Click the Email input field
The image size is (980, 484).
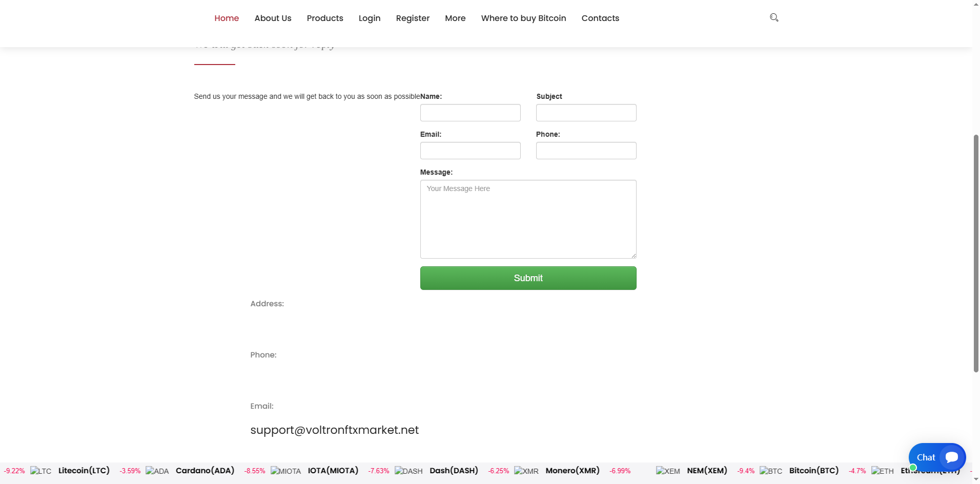coord(470,151)
